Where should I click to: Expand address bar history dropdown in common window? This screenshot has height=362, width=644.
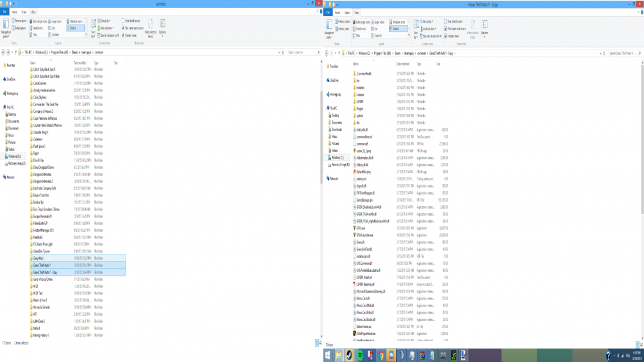(279, 53)
